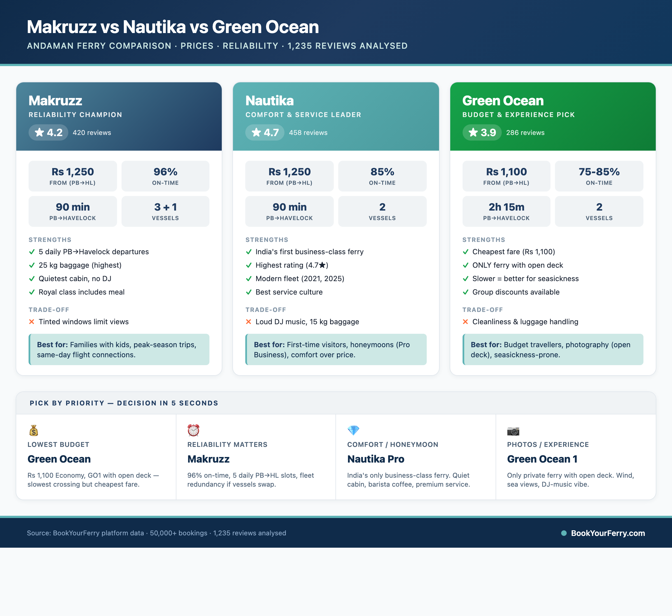Image resolution: width=672 pixels, height=616 pixels.
Task: Click the checkmark beside ONLY ferry with open deck
Action: (x=465, y=265)
